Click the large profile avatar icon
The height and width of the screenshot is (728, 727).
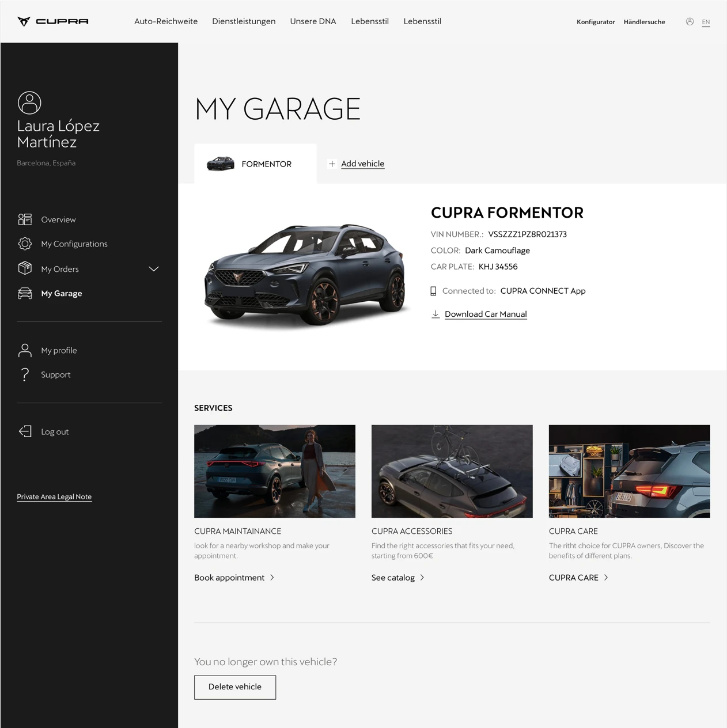29,103
